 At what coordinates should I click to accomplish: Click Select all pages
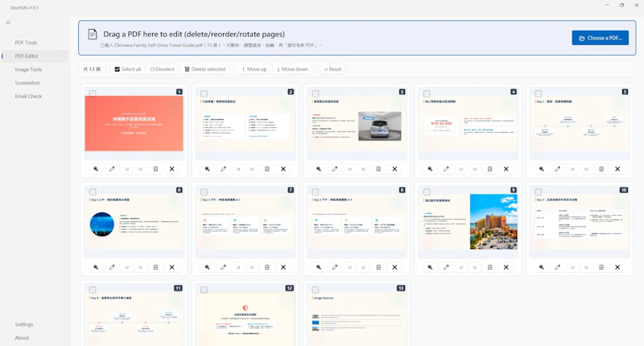click(x=128, y=69)
